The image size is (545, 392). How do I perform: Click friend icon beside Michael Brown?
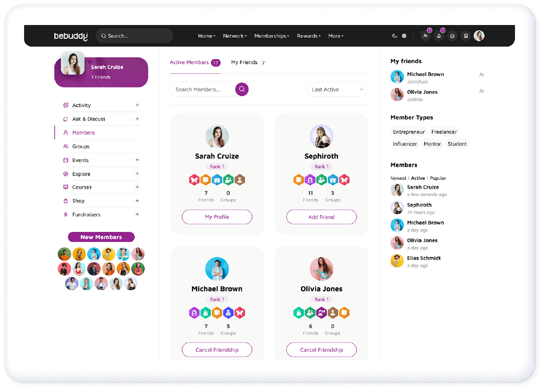point(481,75)
